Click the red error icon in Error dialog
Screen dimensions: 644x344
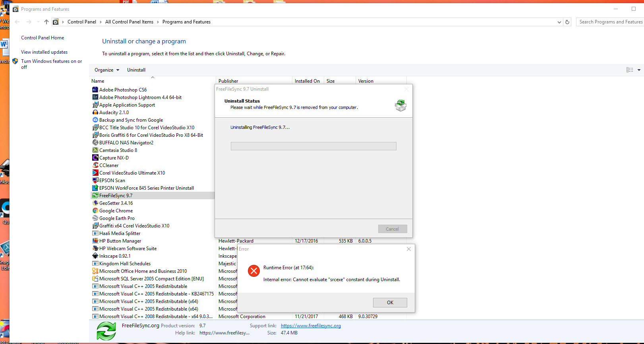pos(253,271)
